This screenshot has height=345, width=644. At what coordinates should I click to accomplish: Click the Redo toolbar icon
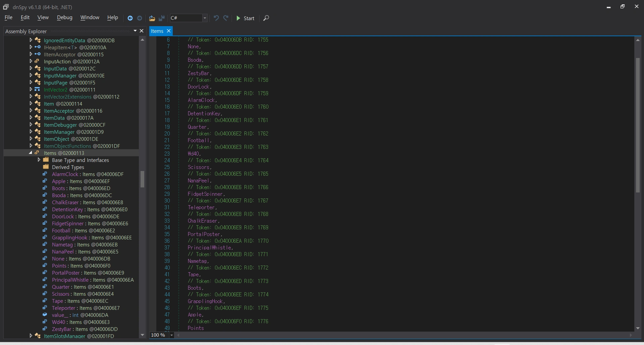(x=226, y=18)
